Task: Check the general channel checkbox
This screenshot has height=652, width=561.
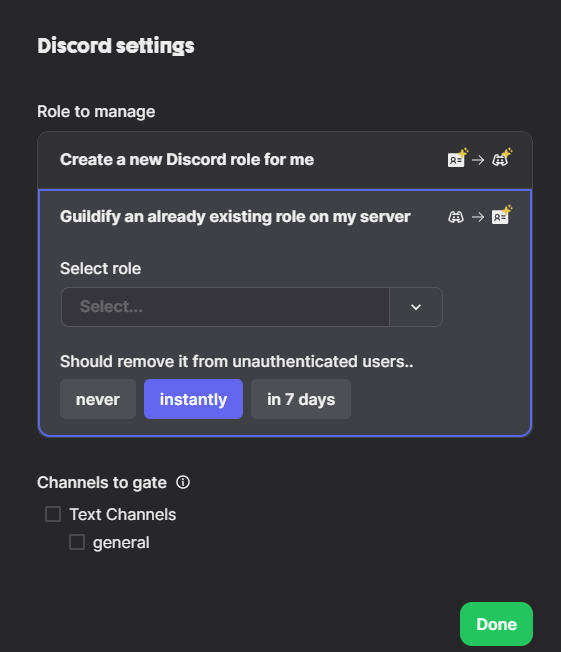Action: (77, 542)
